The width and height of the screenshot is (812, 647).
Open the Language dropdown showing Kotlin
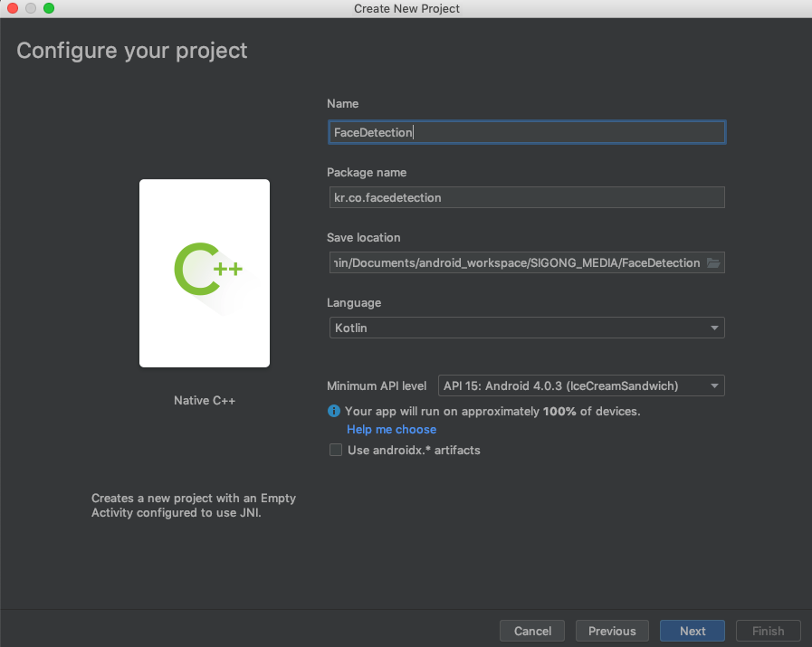click(x=527, y=328)
